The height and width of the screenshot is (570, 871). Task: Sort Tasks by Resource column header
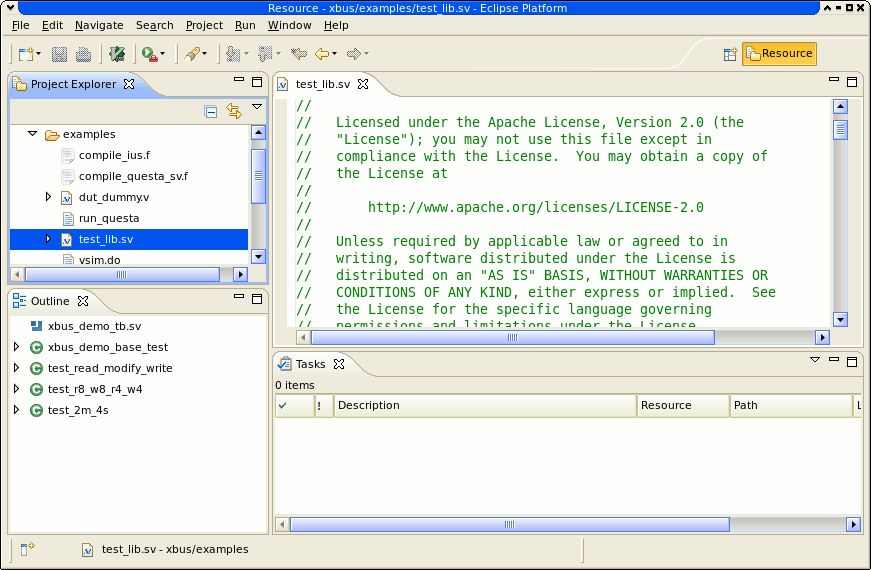point(683,406)
